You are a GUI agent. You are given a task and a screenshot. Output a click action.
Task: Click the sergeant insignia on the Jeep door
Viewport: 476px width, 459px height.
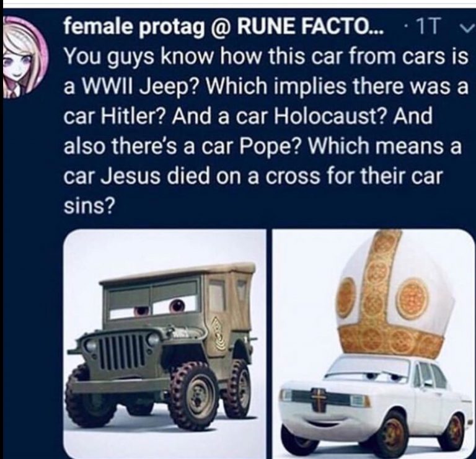coord(219,334)
